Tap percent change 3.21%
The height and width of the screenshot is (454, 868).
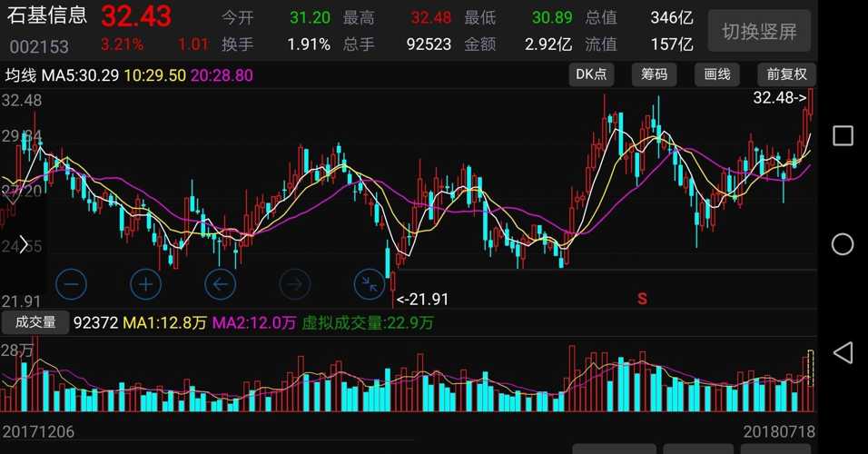(x=122, y=44)
